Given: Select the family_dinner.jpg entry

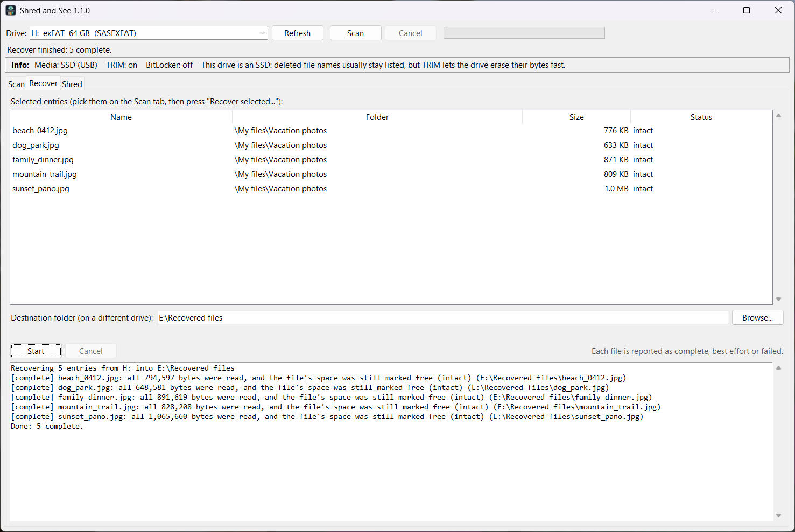Looking at the screenshot, I should click(x=391, y=160).
